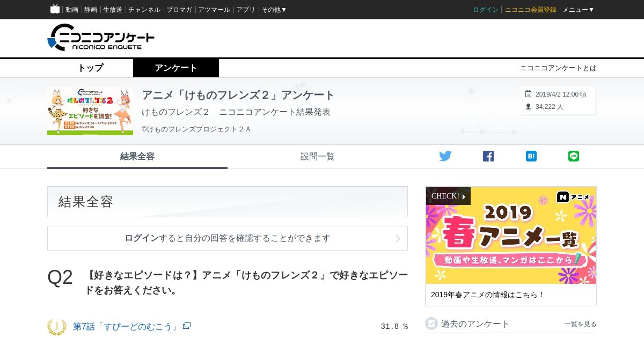This screenshot has width=644, height=338.
Task: Click the login prompt banner ログインすると自分の回答
Action: coord(228,238)
